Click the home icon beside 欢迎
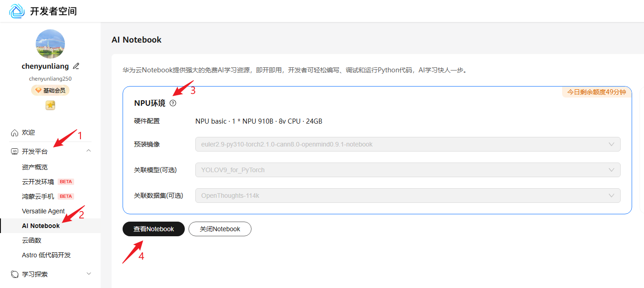The width and height of the screenshot is (644, 288). [x=15, y=132]
